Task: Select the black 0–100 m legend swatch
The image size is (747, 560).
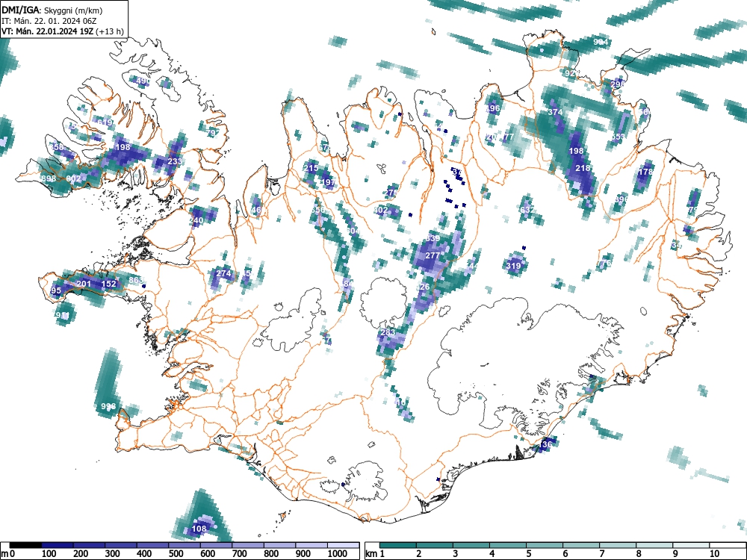Action: [25, 545]
